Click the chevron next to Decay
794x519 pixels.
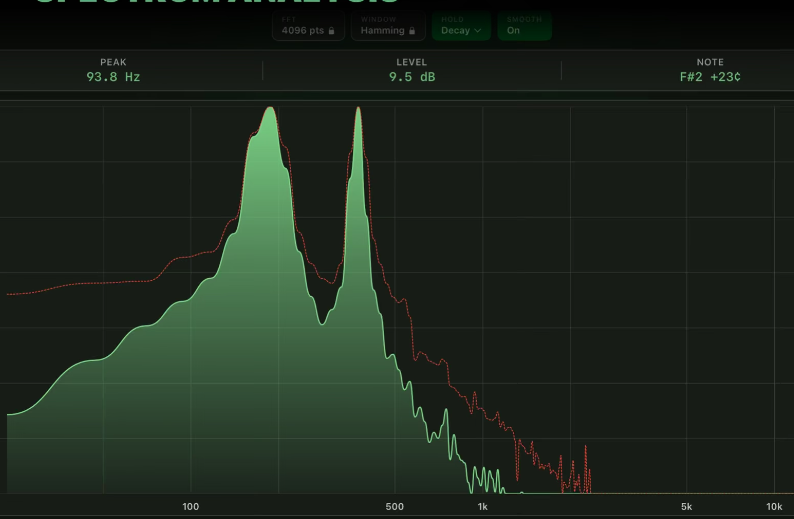click(x=477, y=31)
